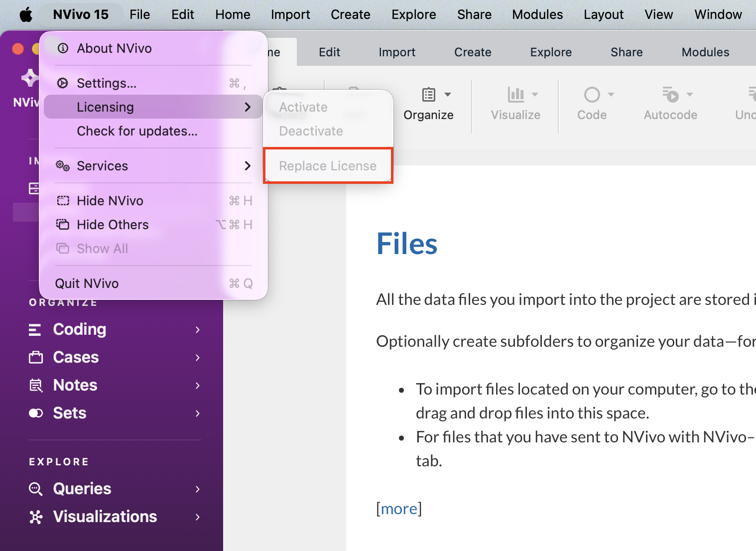The width and height of the screenshot is (756, 551).
Task: Click the Code circle icon
Action: 592,94
